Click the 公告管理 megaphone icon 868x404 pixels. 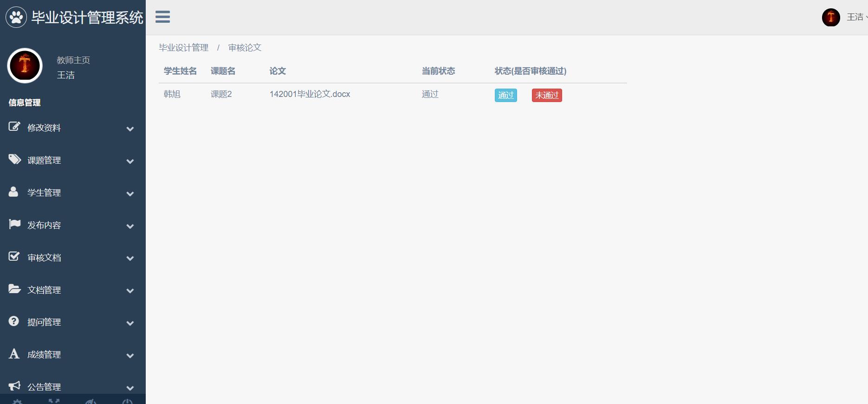click(x=14, y=386)
